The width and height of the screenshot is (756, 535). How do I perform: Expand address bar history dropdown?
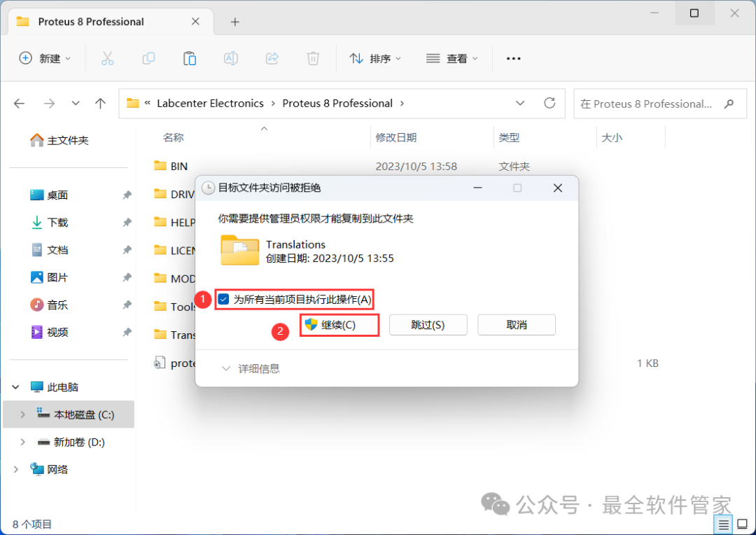[519, 103]
